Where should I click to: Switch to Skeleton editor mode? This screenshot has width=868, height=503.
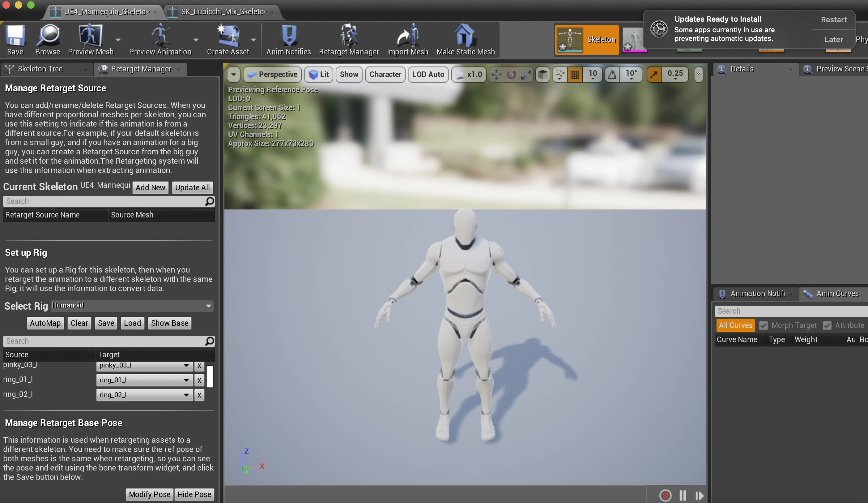tap(587, 40)
